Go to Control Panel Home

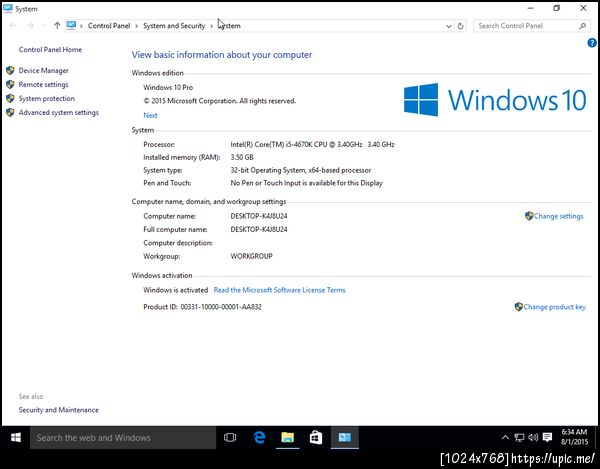pos(50,49)
